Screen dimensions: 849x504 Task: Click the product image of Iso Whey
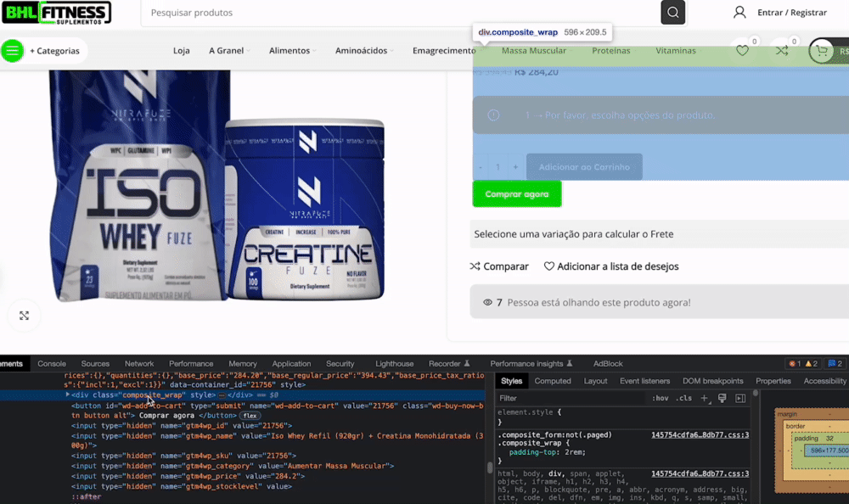pos(139,185)
